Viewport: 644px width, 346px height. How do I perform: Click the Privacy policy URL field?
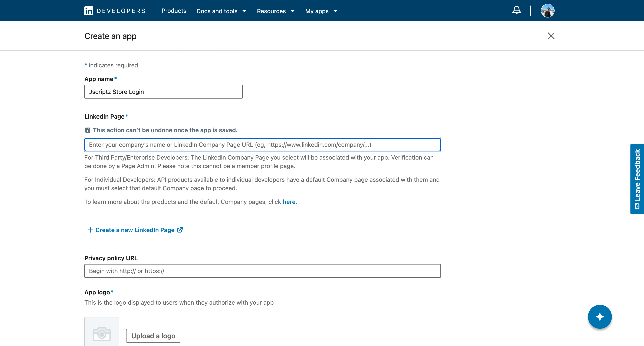click(262, 271)
